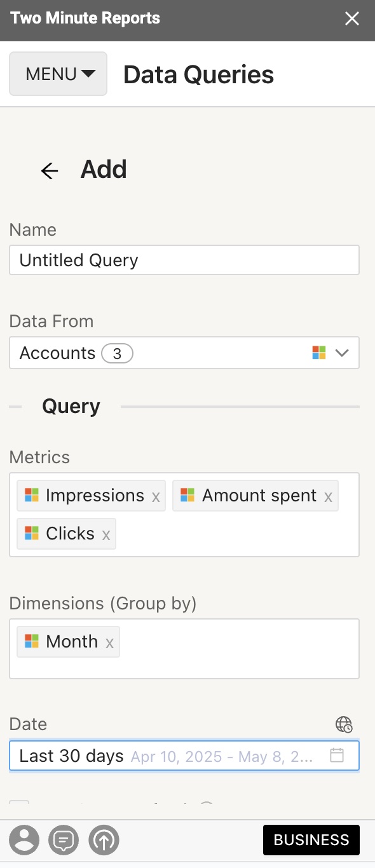Close the Two Minute Reports panel
Viewport: 375px width, 868px height.
pyautogui.click(x=352, y=18)
